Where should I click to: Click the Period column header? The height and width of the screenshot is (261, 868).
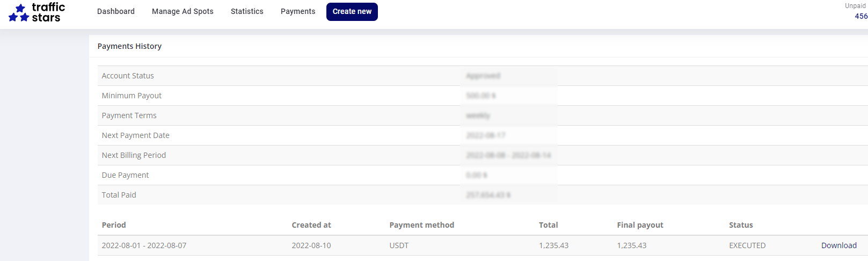114,225
